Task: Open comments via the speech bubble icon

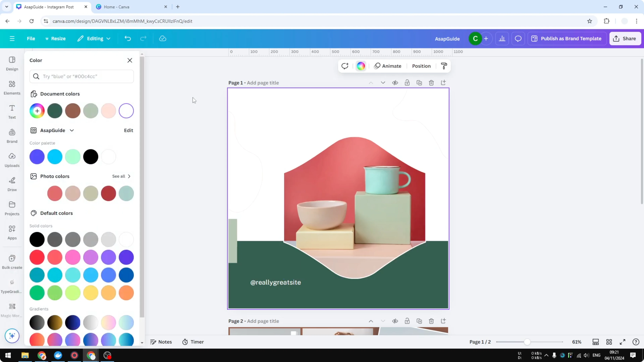Action: tap(518, 38)
